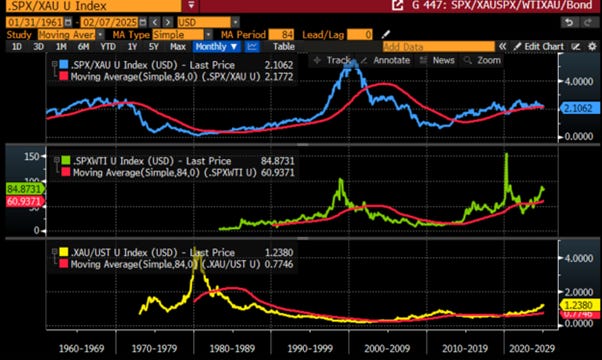Click the yellow .XAU/UST legend color swatch

coord(64,252)
